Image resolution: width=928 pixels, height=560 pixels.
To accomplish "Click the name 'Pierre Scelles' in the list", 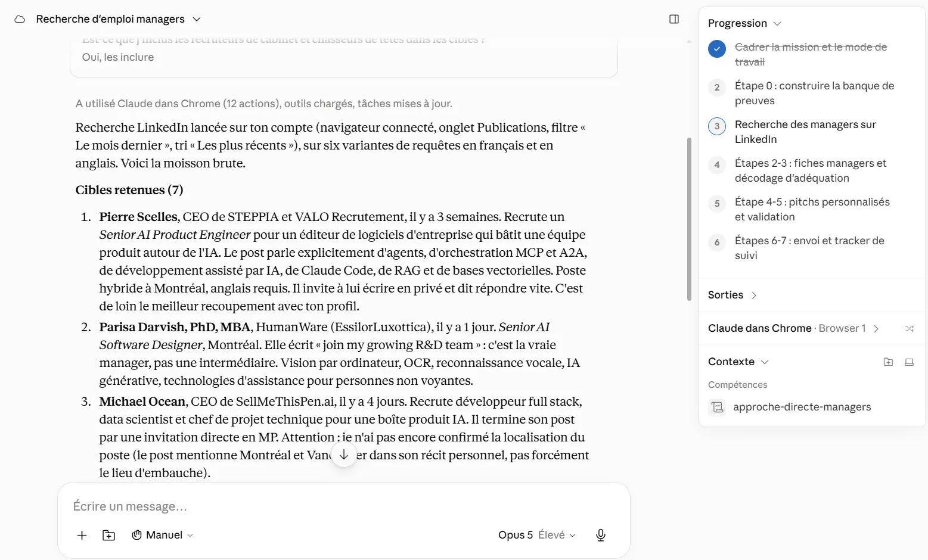I will tap(138, 217).
